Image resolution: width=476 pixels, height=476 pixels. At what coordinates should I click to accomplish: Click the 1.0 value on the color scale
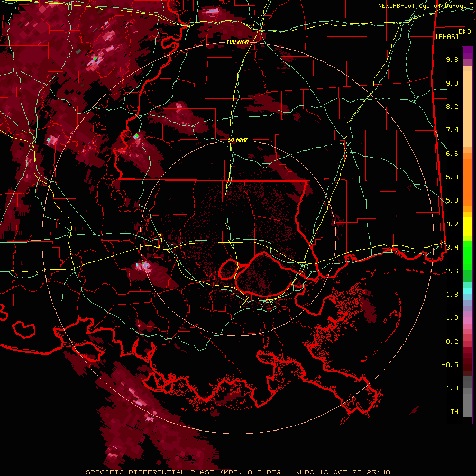[452, 317]
